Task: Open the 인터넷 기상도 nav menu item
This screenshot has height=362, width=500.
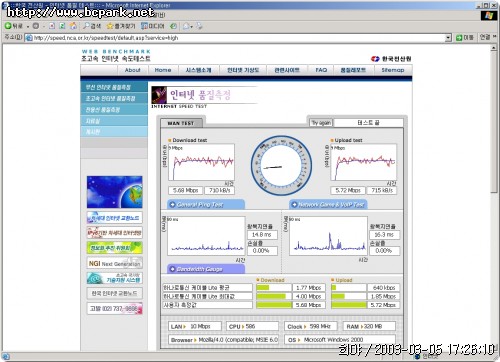Action: [243, 70]
